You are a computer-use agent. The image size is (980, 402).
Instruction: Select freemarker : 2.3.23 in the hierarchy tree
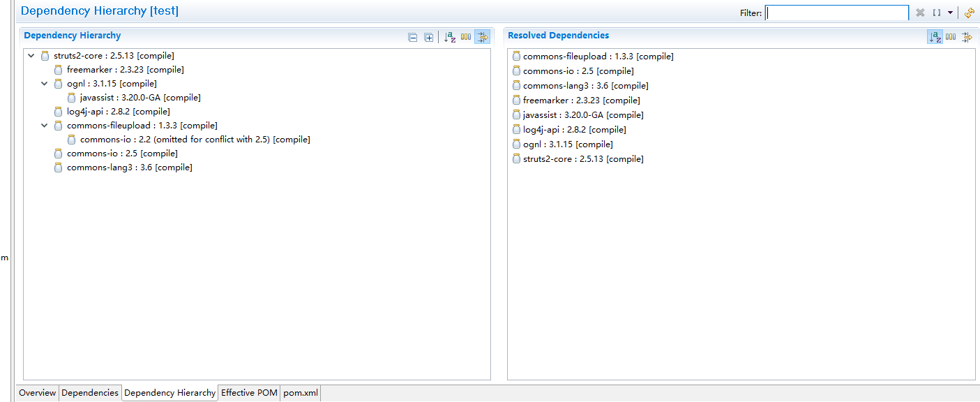click(126, 70)
